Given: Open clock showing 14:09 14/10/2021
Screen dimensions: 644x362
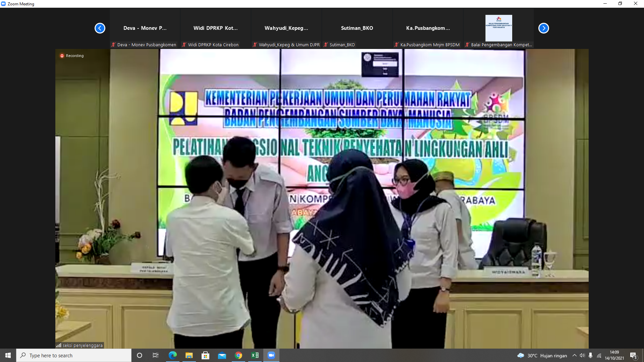Looking at the screenshot, I should coord(614,355).
